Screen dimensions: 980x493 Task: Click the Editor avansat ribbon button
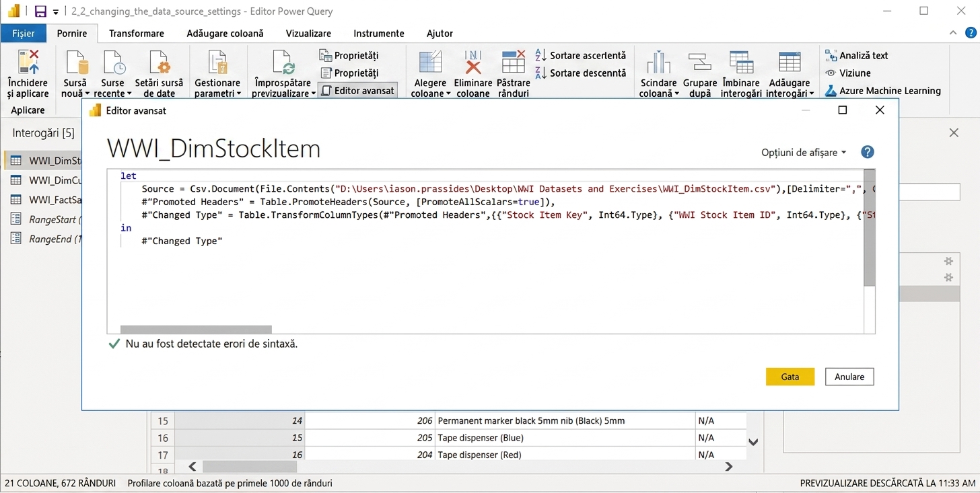pyautogui.click(x=357, y=91)
